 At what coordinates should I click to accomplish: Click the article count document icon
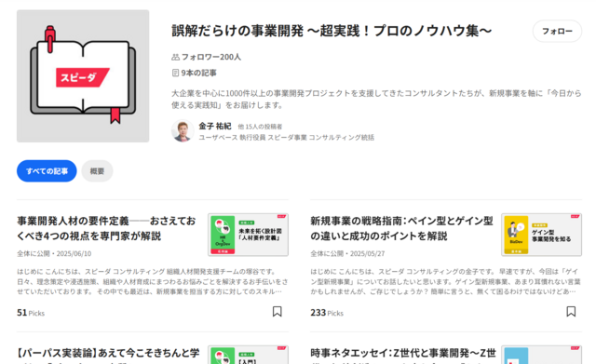point(175,73)
